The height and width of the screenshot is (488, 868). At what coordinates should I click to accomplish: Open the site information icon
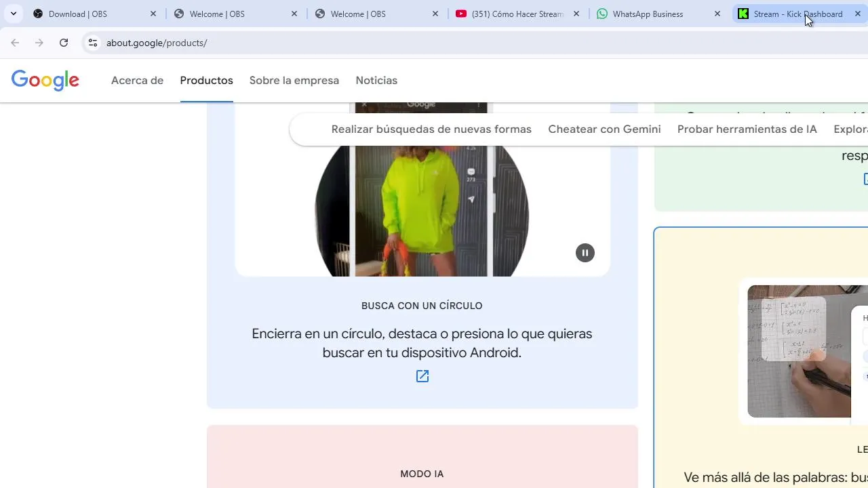93,43
